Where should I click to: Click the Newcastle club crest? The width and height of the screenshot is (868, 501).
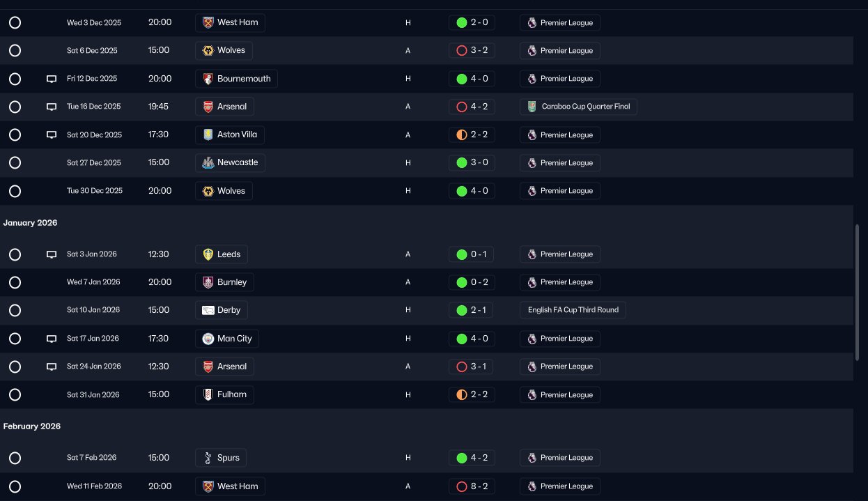point(207,162)
